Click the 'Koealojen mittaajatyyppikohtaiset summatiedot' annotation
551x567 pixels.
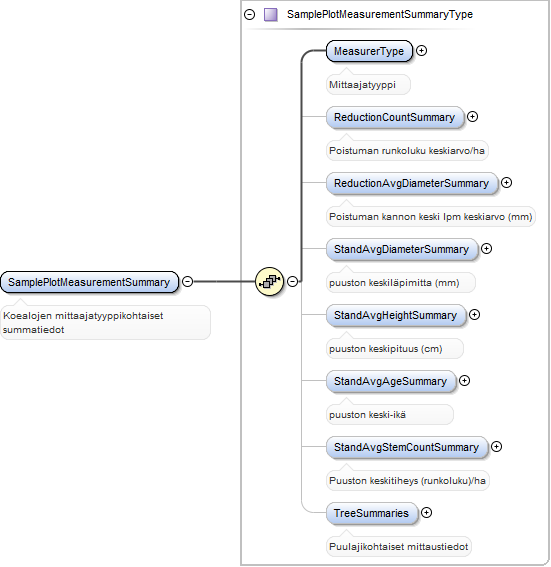click(x=106, y=322)
